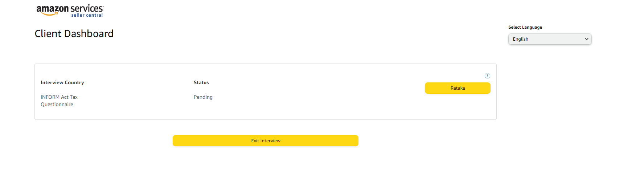Click the Select Language label

point(525,27)
